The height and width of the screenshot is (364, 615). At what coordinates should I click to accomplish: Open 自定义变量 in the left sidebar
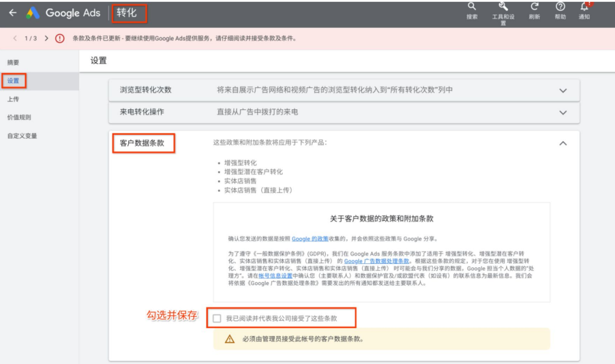point(22,136)
